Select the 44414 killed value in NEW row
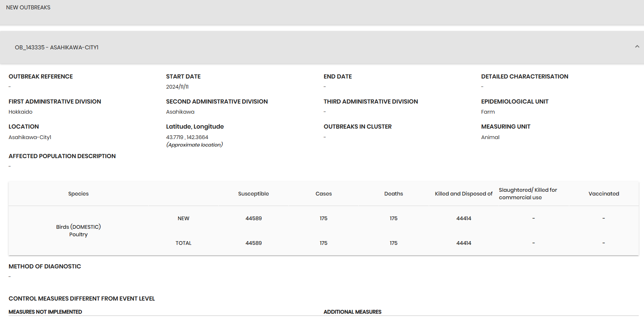 click(464, 218)
